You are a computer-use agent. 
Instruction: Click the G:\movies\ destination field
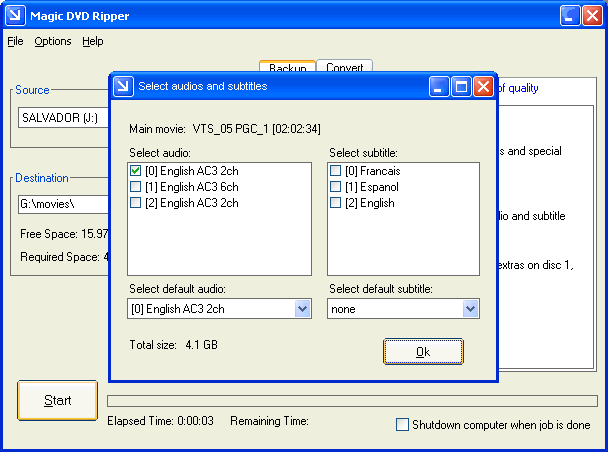tap(64, 204)
